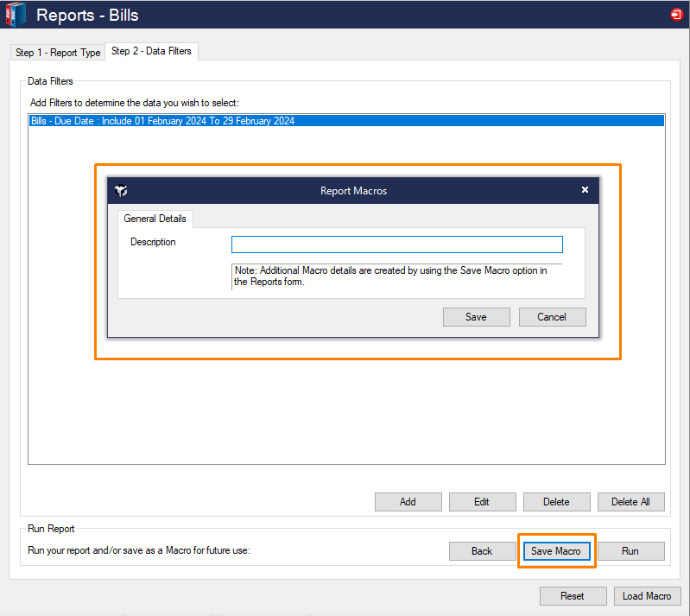Click the Add filter button

tap(408, 502)
